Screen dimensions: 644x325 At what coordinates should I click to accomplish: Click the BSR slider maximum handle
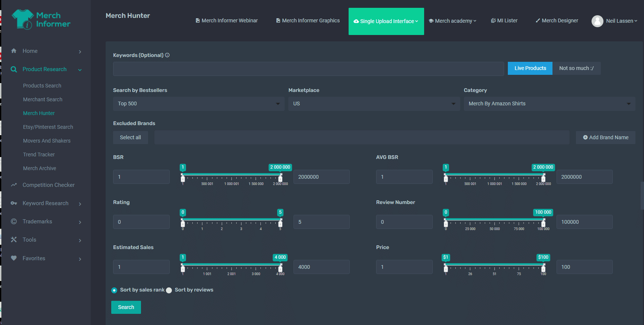pyautogui.click(x=281, y=178)
